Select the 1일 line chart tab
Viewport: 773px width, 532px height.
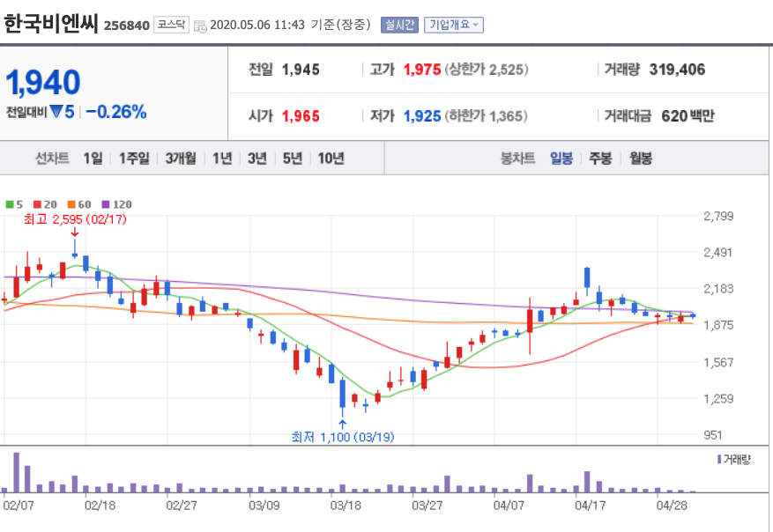point(93,159)
